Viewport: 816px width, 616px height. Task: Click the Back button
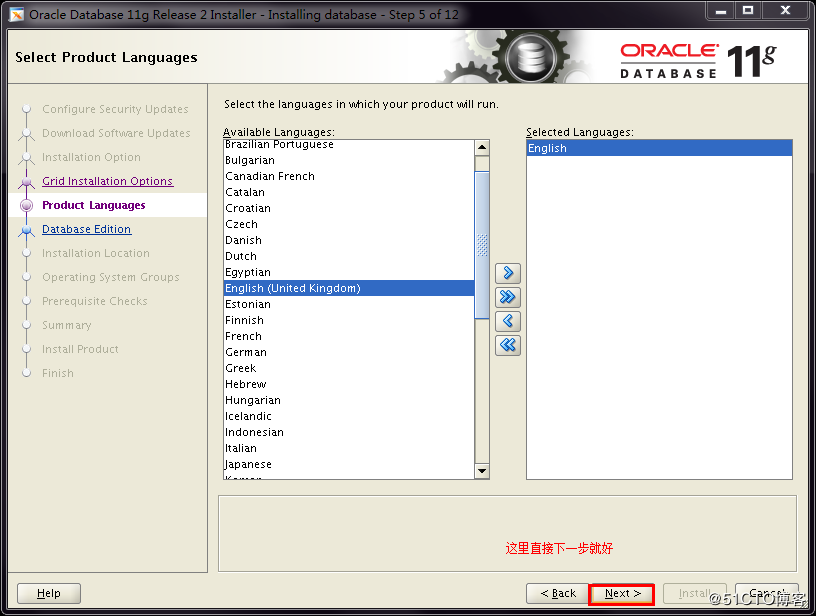(x=557, y=593)
